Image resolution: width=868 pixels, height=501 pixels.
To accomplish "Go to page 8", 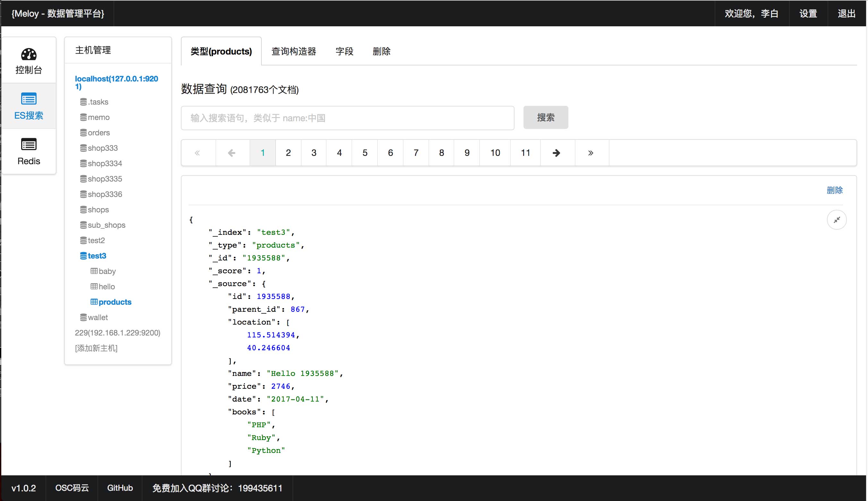I will [x=441, y=153].
